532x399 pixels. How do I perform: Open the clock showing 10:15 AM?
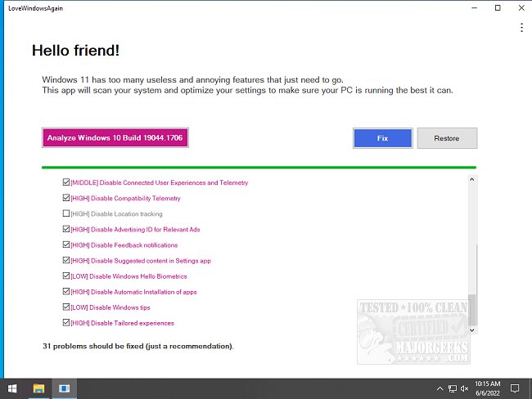coord(488,388)
